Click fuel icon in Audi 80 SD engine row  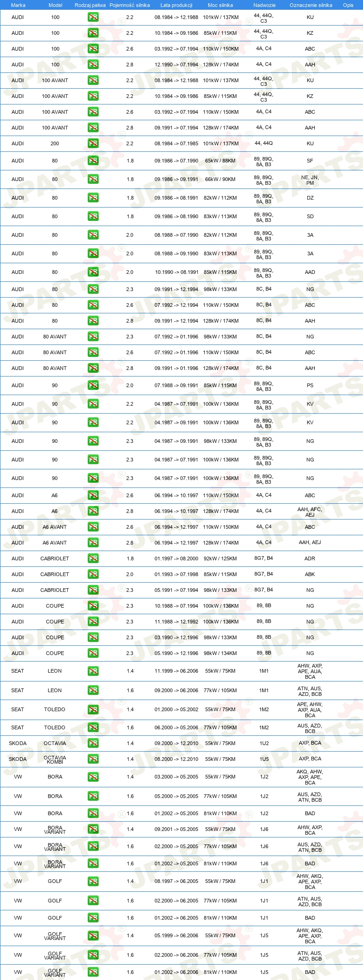coord(93,216)
